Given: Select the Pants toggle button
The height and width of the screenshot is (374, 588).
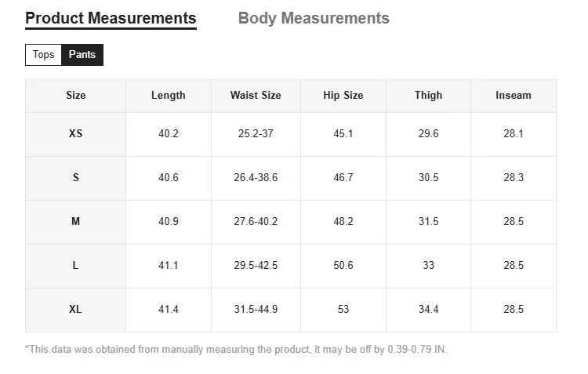Looking at the screenshot, I should 82,55.
